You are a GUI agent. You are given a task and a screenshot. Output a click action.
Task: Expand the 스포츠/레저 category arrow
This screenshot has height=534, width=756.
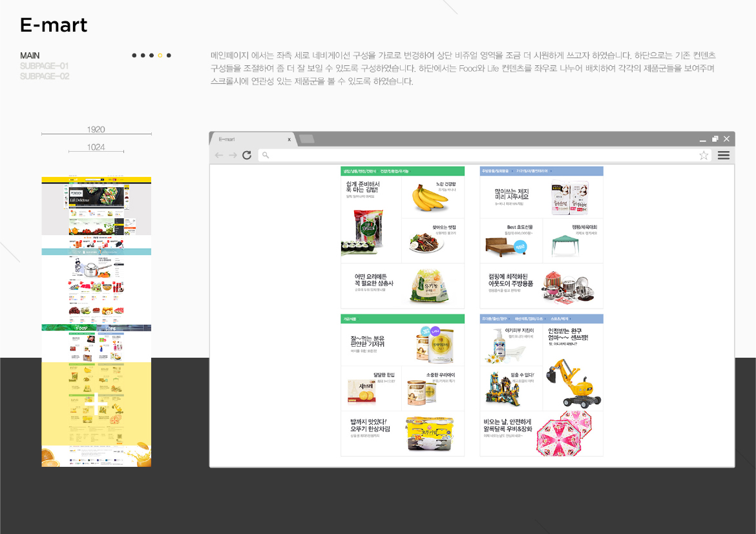coord(571,318)
